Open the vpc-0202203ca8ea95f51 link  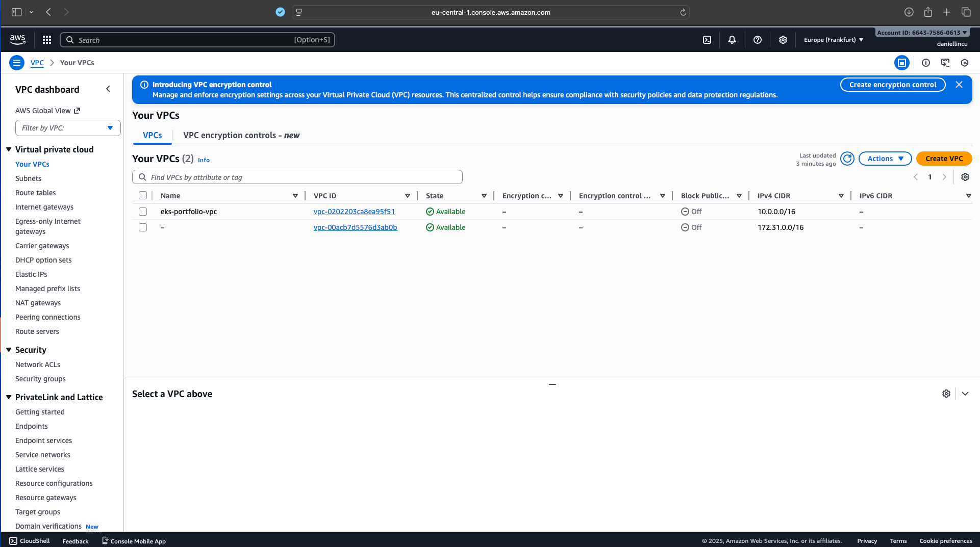click(354, 212)
